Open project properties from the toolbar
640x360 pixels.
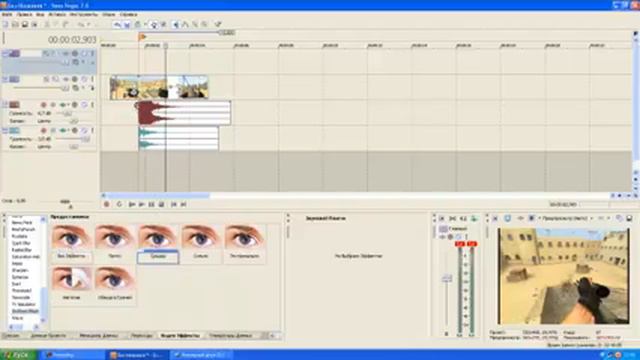tap(34, 25)
